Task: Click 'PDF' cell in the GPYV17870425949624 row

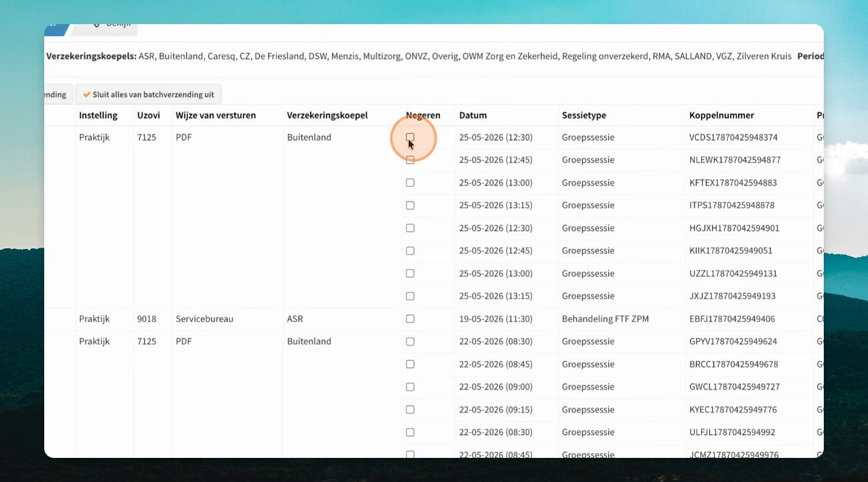Action: [184, 341]
